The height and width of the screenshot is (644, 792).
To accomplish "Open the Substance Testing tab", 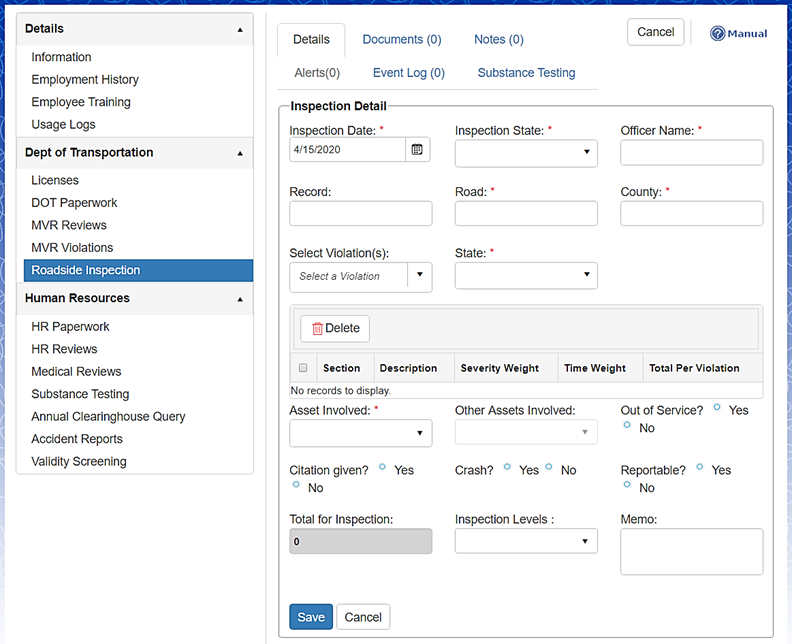I will point(526,73).
